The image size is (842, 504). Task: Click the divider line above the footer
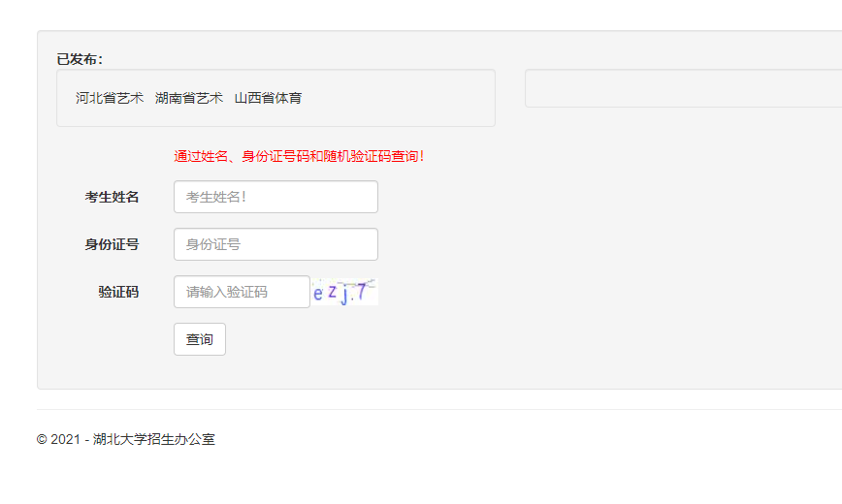point(438,409)
